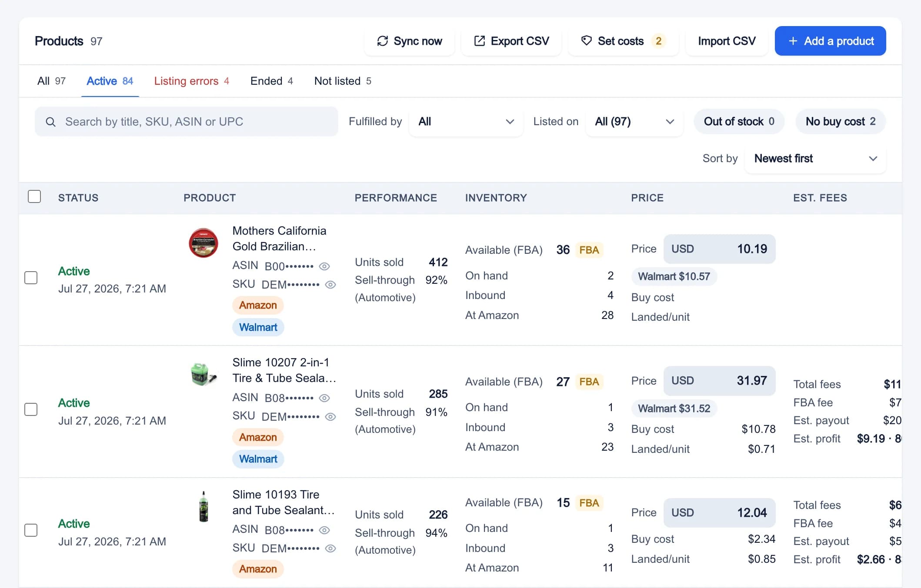The height and width of the screenshot is (588, 921).
Task: Reveal SKU for Mothers California Gold
Action: click(330, 285)
